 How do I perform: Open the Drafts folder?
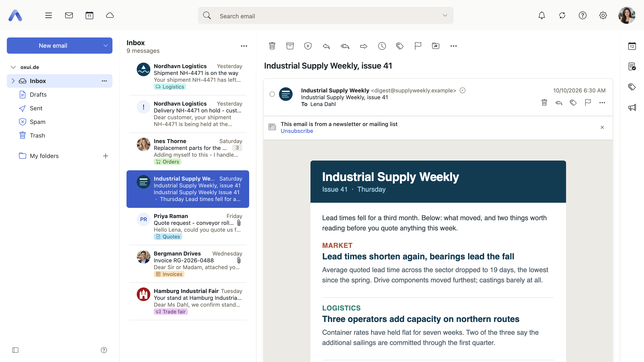pos(59,95)
